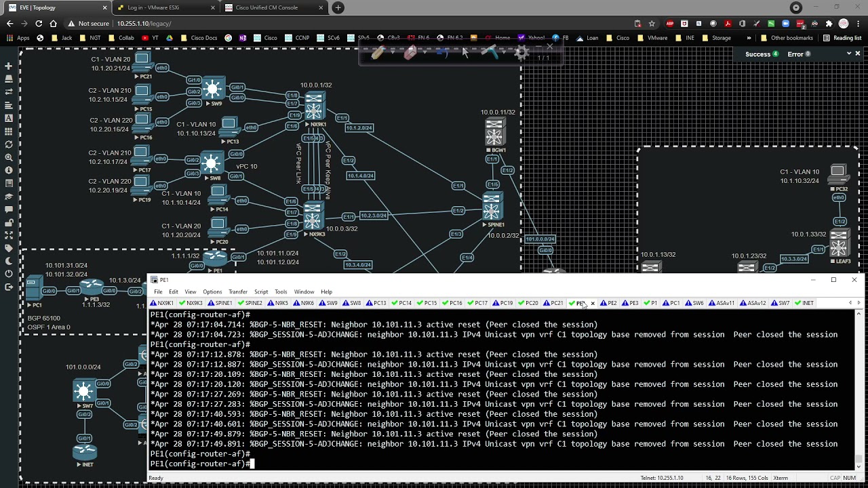868x488 pixels.
Task: Click the LEAF3 switch node
Action: pos(839,244)
